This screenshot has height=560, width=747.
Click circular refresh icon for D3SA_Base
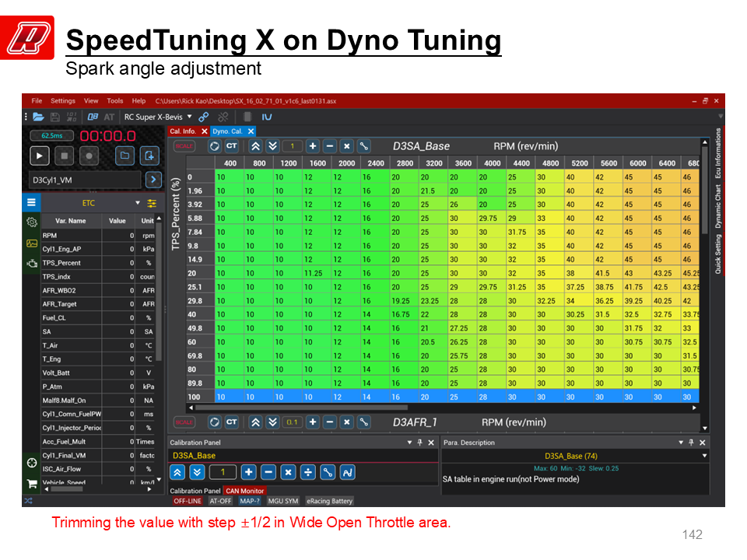[215, 146]
